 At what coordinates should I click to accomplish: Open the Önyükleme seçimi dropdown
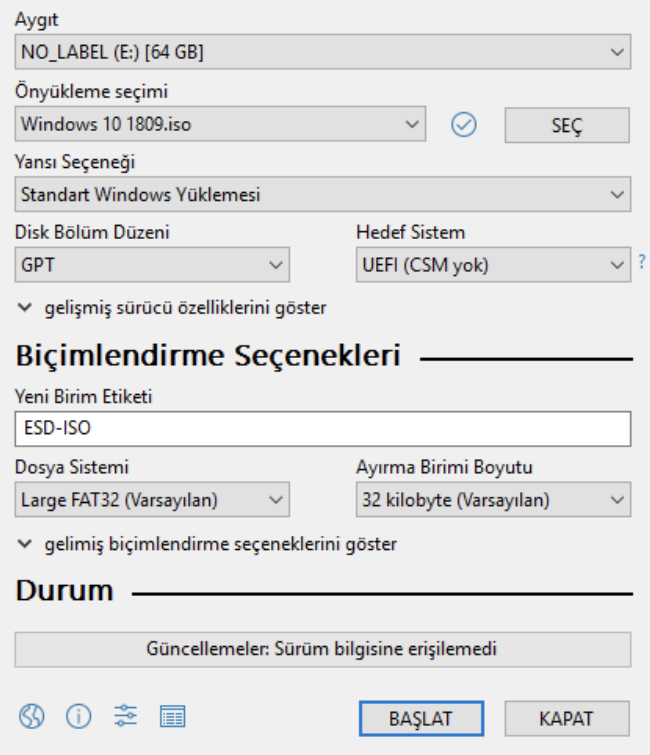point(221,125)
